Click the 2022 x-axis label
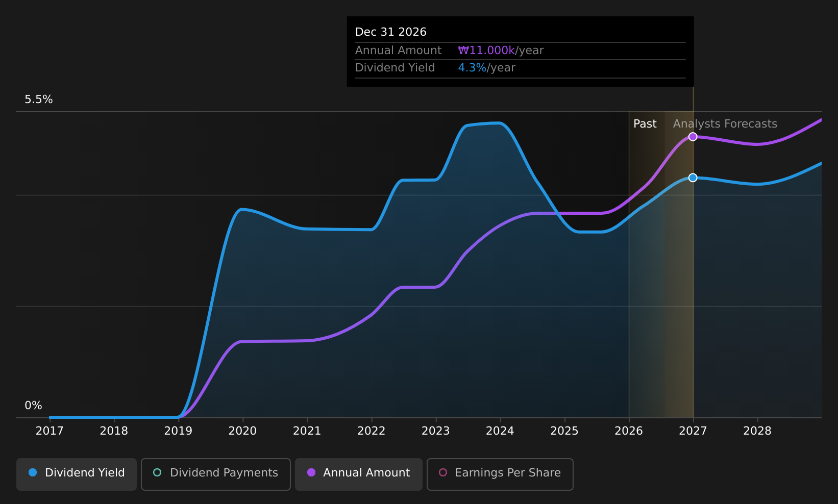The image size is (838, 504). click(x=371, y=431)
